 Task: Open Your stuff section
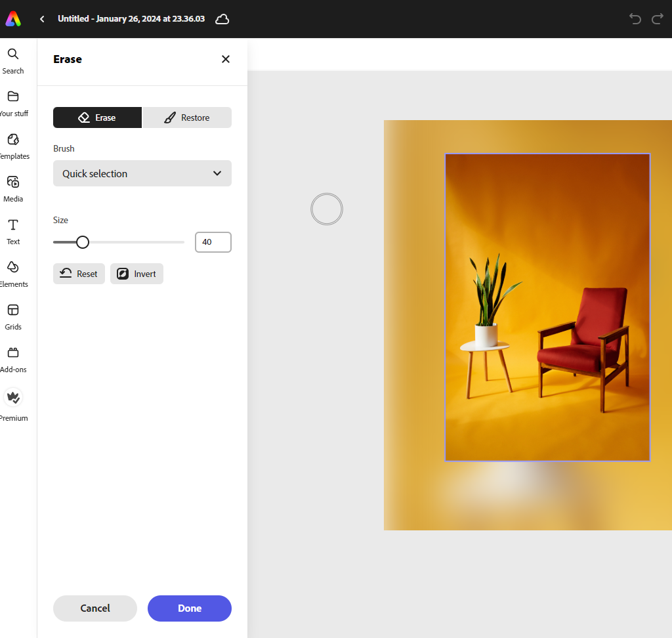(13, 104)
